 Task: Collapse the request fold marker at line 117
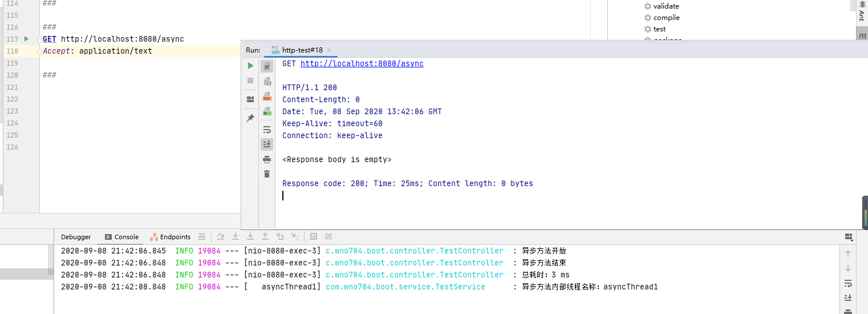point(39,39)
